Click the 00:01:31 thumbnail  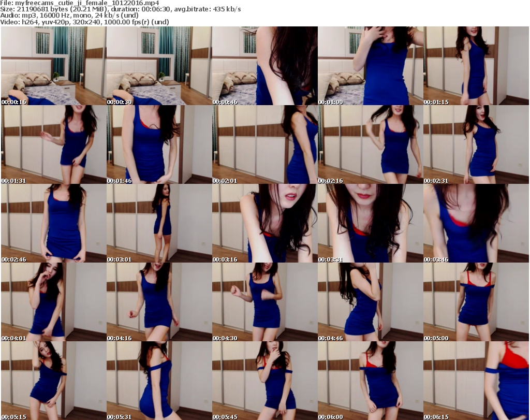53,144
